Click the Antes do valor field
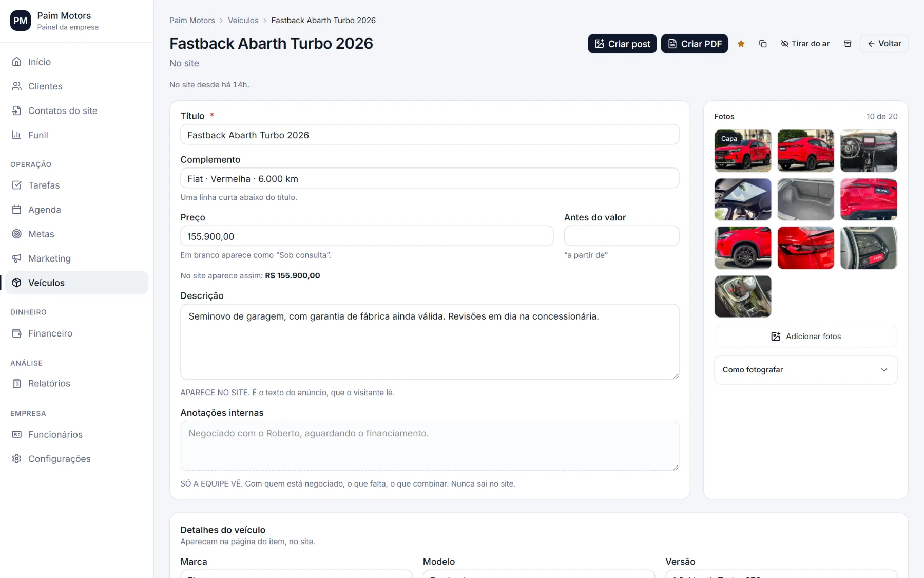Screen dimensions: 924x578 (622, 236)
